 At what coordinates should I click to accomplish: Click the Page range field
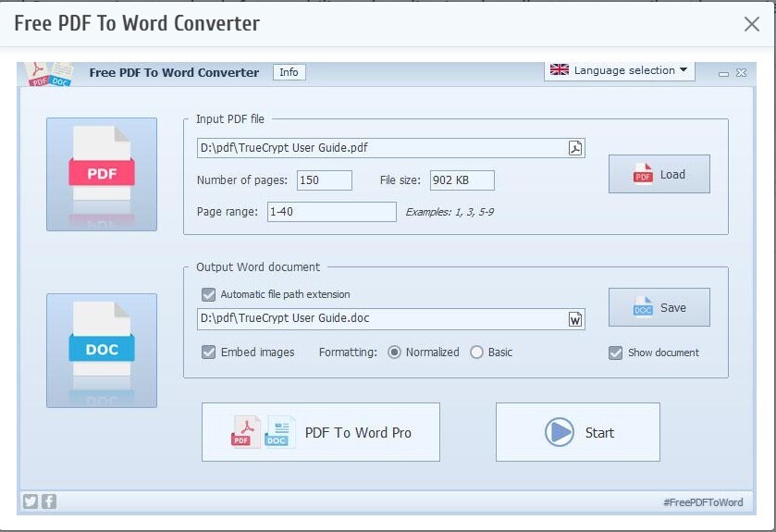tap(332, 212)
